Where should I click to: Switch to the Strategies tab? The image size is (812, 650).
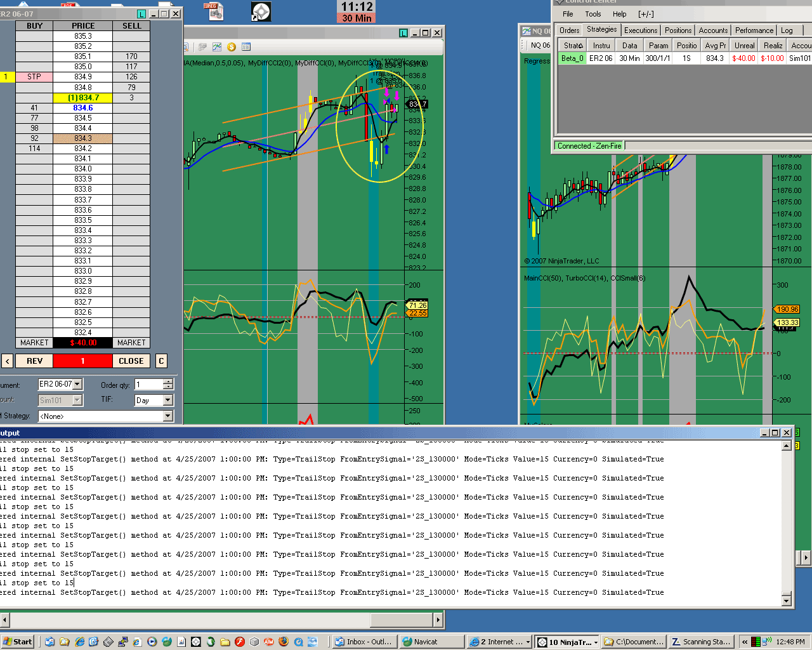(601, 29)
